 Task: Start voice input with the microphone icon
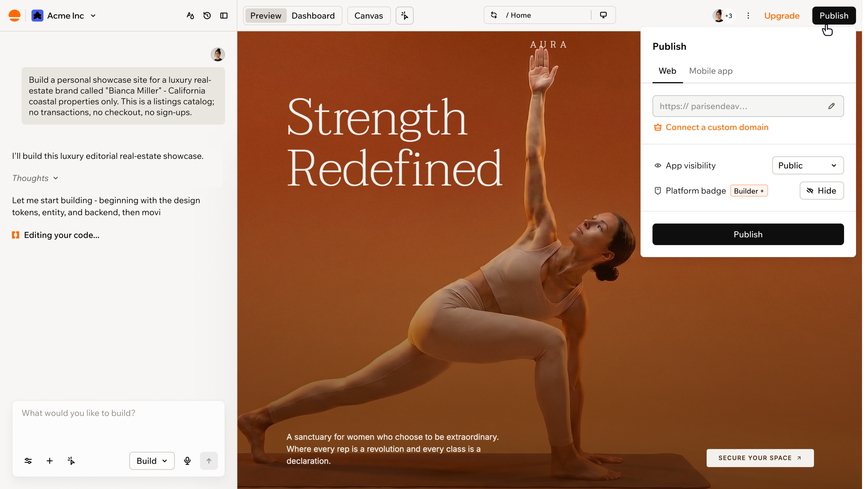coord(187,461)
